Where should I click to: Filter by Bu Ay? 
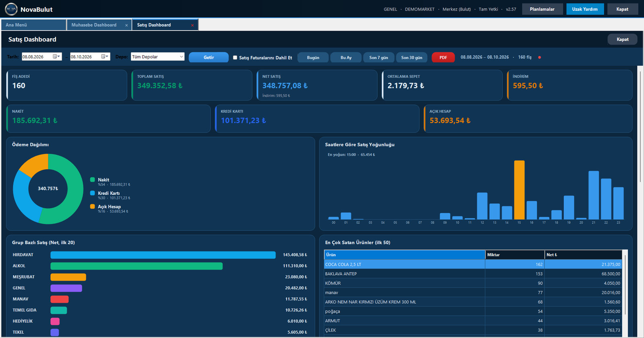(346, 58)
